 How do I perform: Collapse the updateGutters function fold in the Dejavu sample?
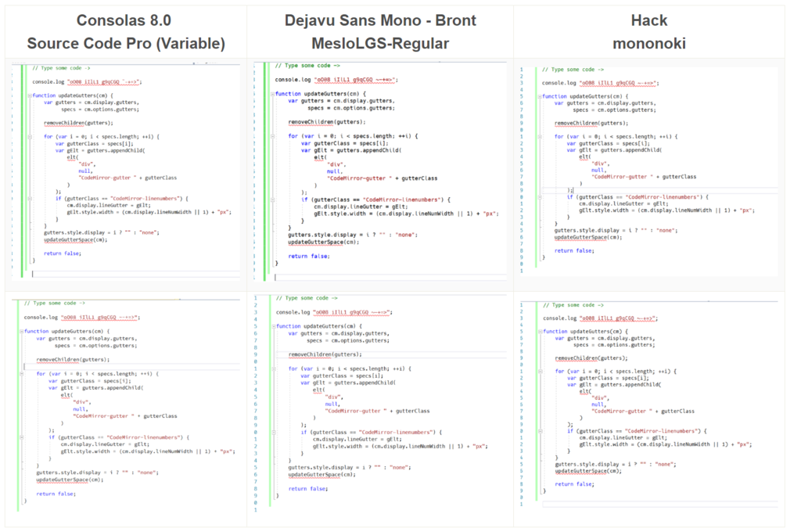(272, 94)
